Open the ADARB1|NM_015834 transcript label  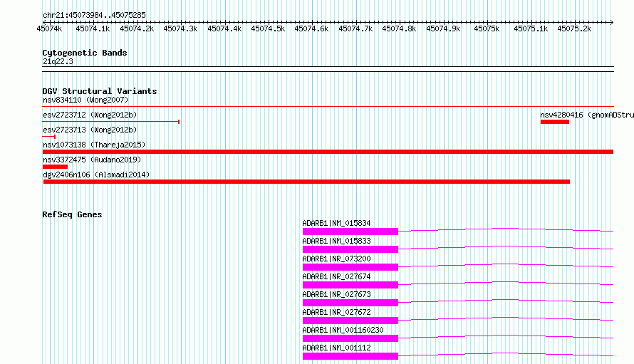click(336, 223)
